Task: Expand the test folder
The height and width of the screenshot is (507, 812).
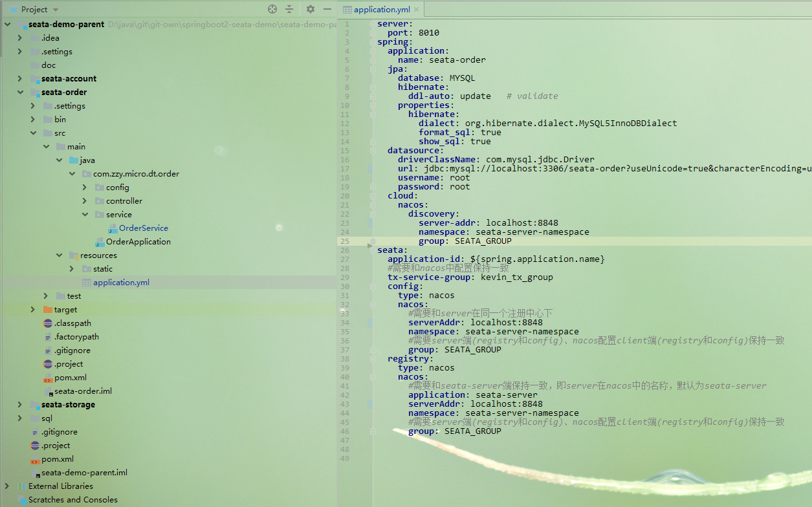Action: 46,296
